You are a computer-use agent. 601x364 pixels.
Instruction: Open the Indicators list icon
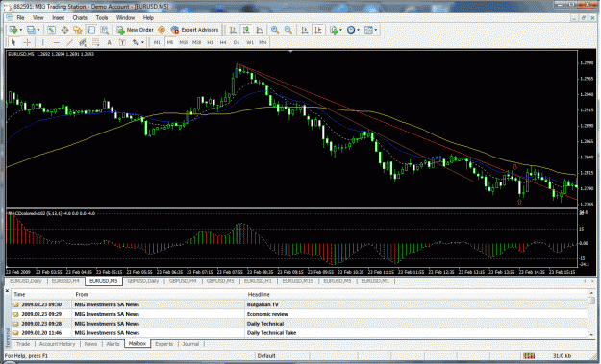pos(334,30)
